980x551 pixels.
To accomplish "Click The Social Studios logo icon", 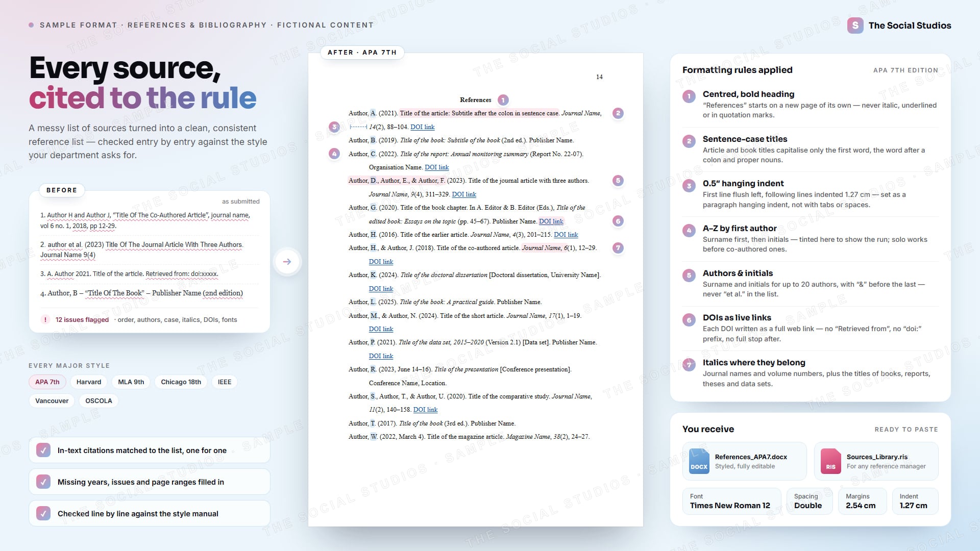I will pos(855,26).
